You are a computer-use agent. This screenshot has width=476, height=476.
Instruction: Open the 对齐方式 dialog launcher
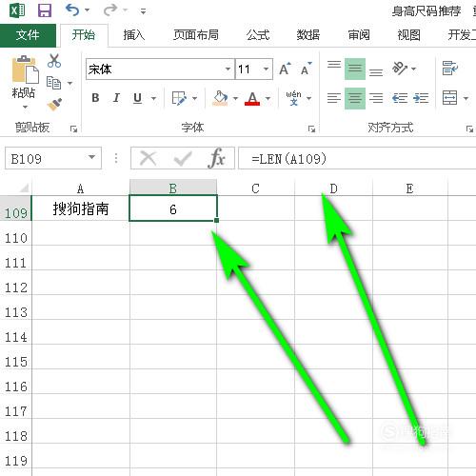pos(469,129)
